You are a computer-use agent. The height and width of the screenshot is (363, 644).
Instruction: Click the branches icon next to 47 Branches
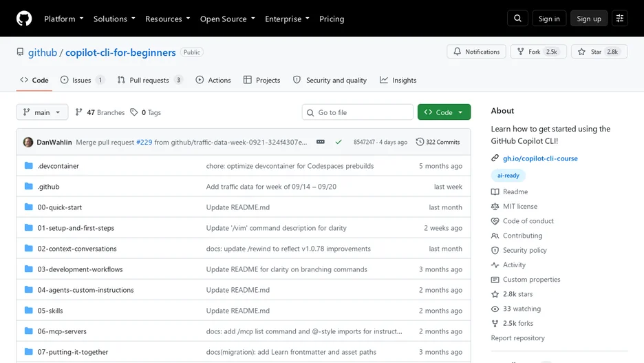pyautogui.click(x=79, y=112)
